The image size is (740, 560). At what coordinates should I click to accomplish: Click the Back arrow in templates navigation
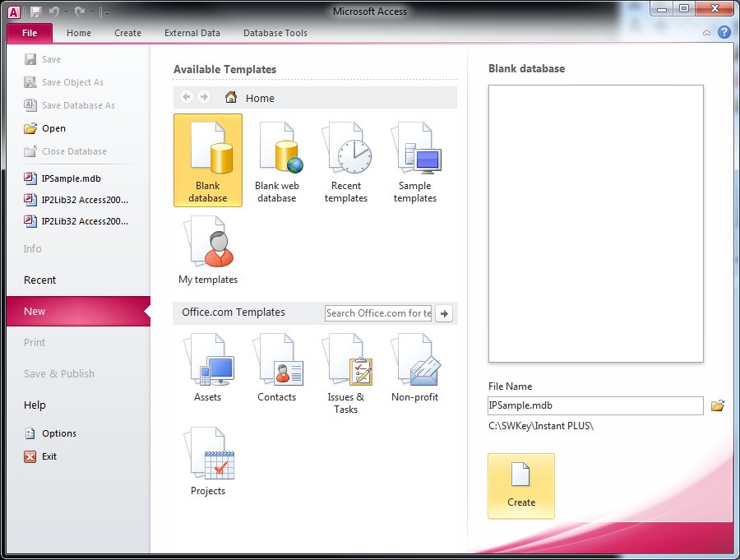[187, 97]
